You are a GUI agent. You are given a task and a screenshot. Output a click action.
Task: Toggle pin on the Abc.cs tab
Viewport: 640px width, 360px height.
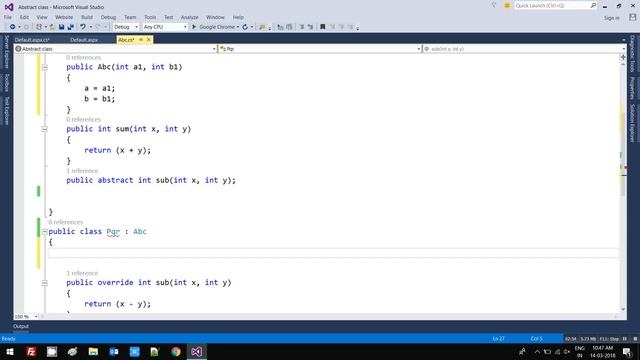[x=141, y=40]
